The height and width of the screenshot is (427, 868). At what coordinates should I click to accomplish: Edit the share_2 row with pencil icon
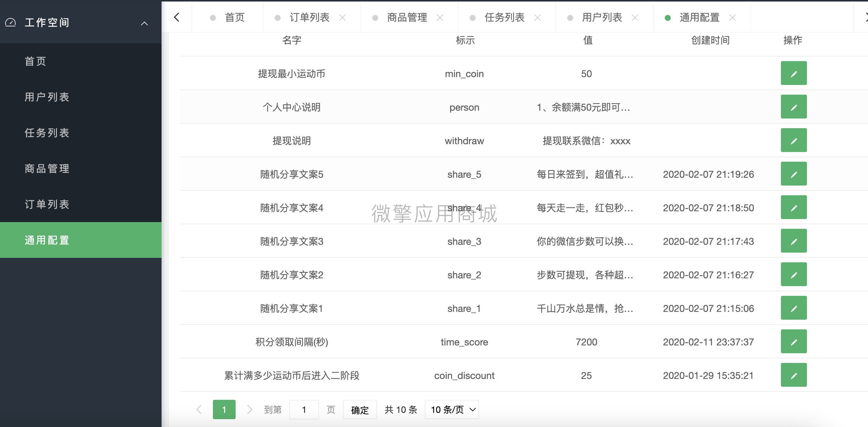794,274
